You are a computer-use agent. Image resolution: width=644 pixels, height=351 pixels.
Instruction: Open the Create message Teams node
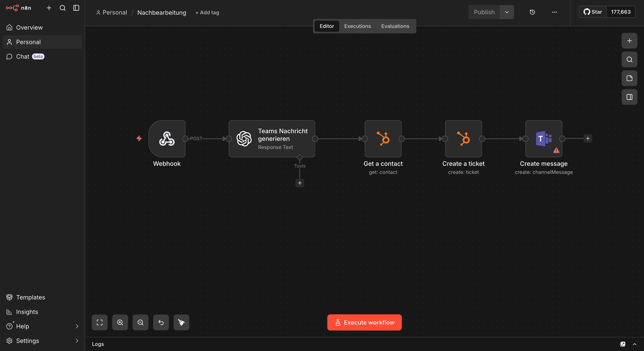(543, 139)
